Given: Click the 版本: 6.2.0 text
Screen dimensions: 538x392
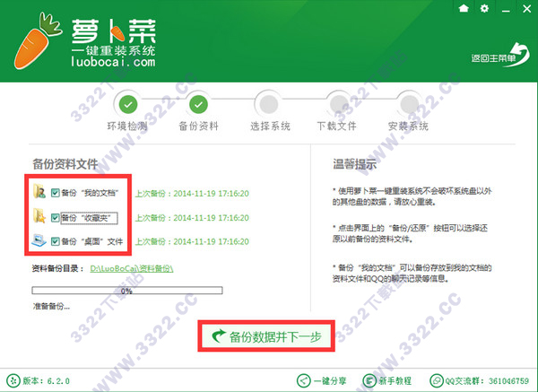Looking at the screenshot, I should click(46, 381).
